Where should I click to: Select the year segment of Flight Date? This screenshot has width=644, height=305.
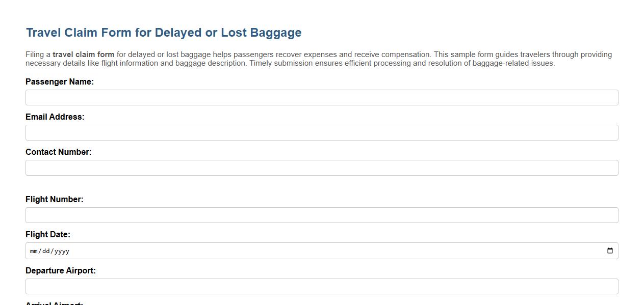click(x=61, y=251)
